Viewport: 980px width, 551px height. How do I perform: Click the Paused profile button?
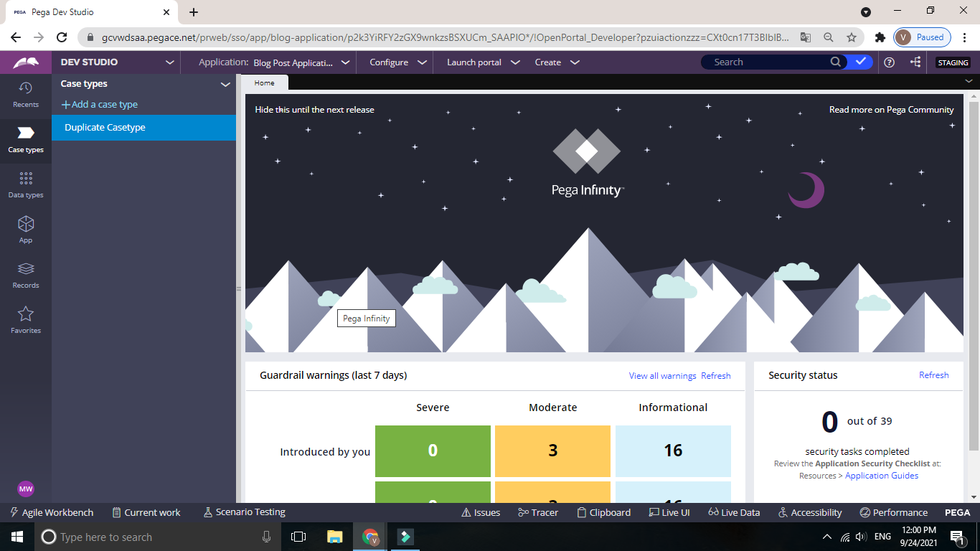pos(923,37)
